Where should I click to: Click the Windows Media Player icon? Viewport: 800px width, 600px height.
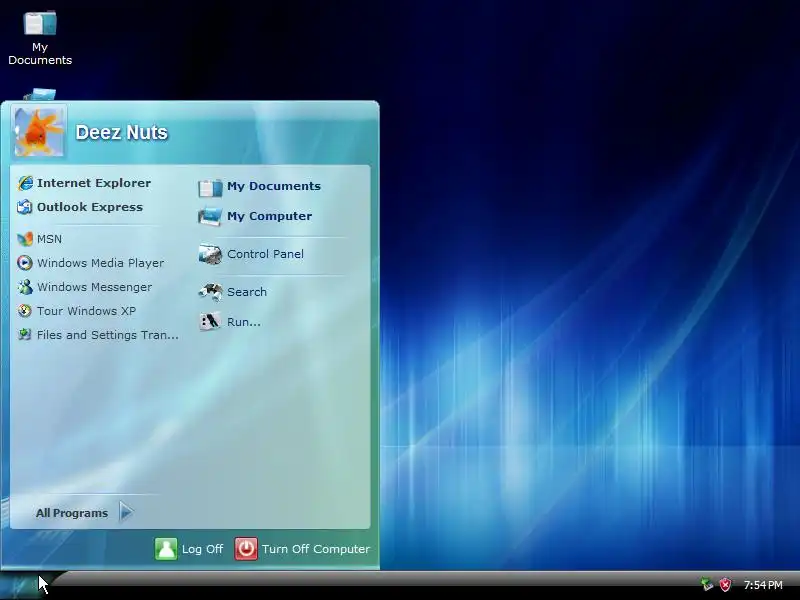[x=25, y=263]
